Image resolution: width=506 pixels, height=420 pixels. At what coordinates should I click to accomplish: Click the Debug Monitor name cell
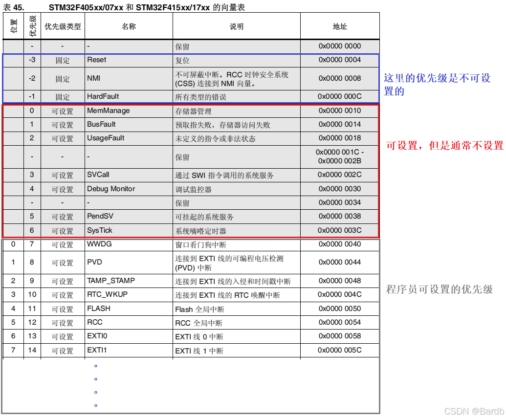click(129, 189)
